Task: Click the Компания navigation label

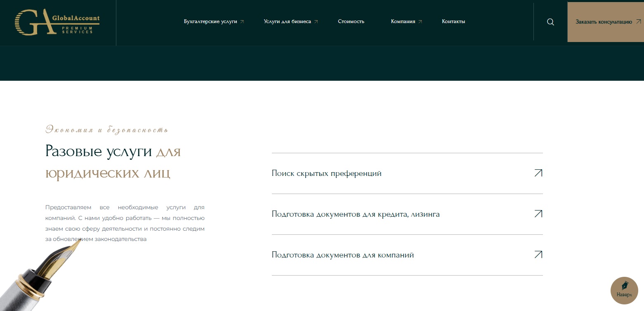Action: click(x=403, y=21)
